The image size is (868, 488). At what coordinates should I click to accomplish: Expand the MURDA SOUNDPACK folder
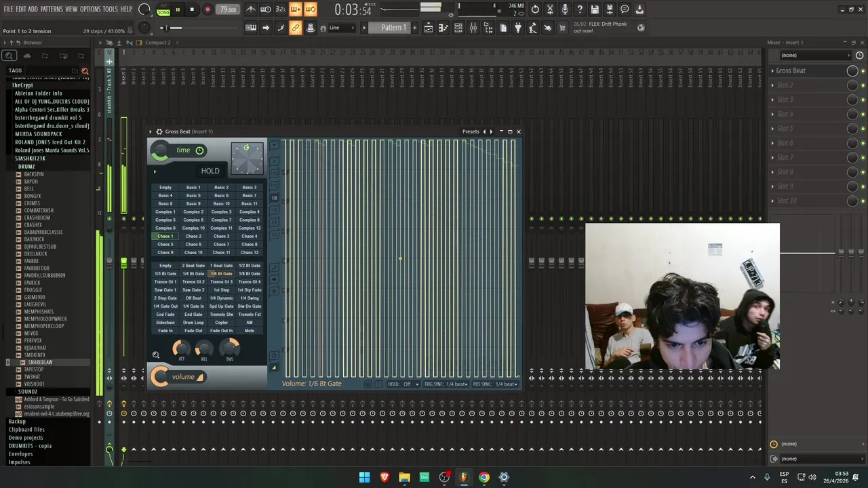tap(38, 134)
